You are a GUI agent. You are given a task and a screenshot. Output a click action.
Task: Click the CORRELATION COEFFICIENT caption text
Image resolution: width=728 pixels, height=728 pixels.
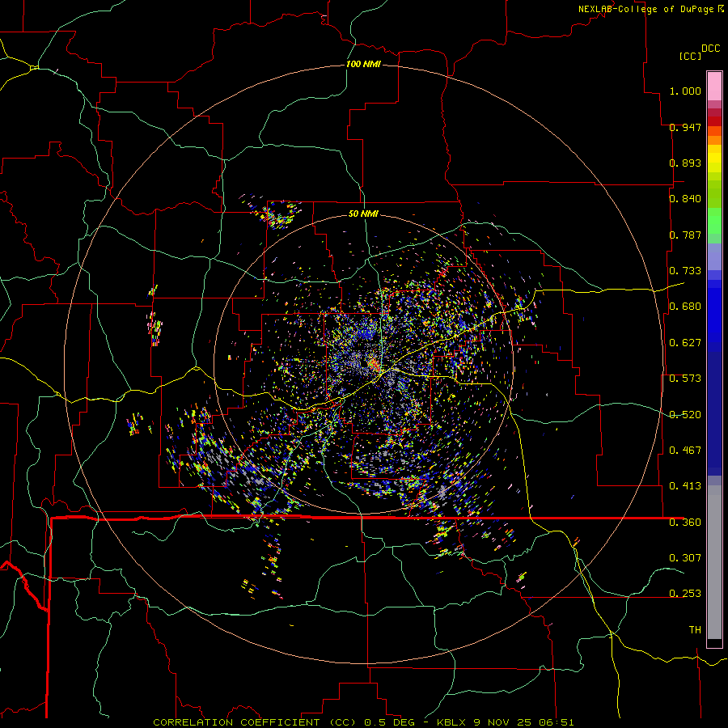[x=237, y=722]
